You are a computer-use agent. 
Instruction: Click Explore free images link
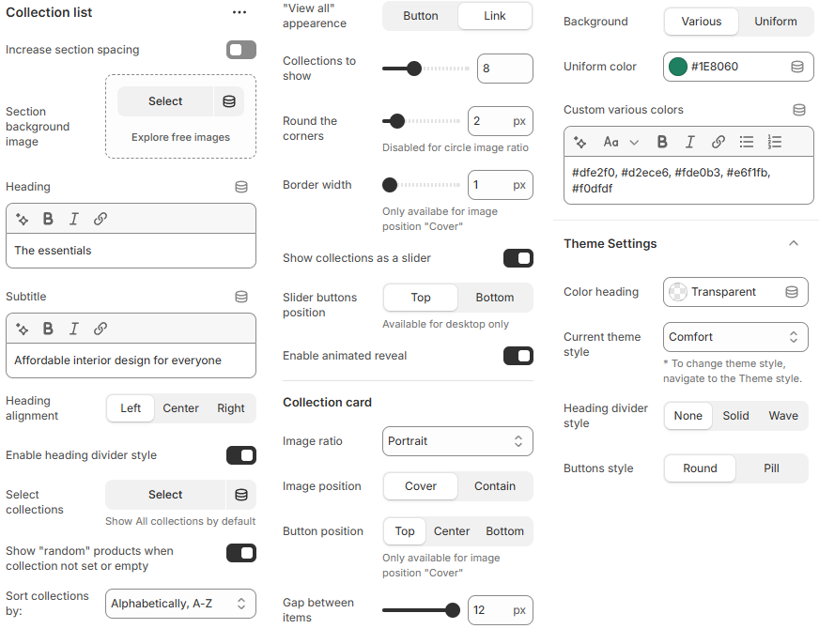(x=180, y=137)
